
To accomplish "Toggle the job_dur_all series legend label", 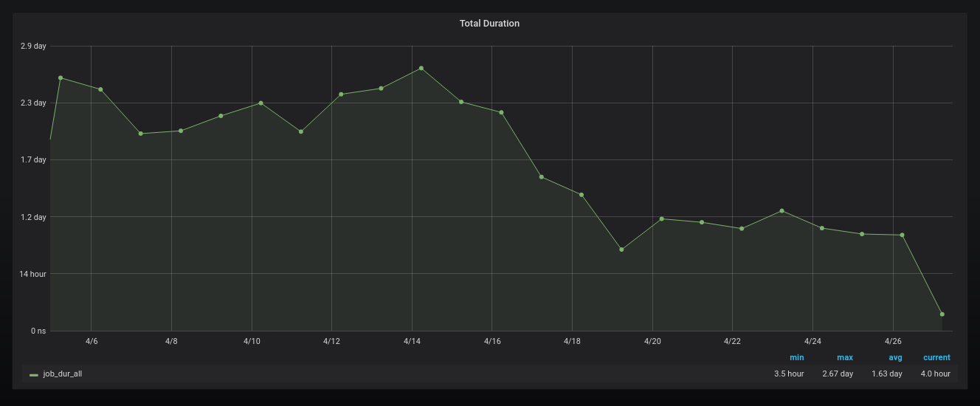I will pos(63,374).
